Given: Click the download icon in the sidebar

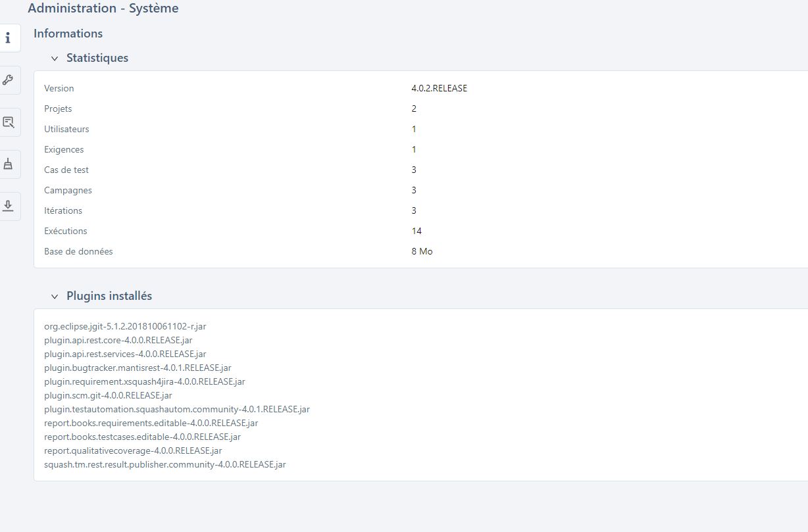Looking at the screenshot, I should click(x=8, y=206).
